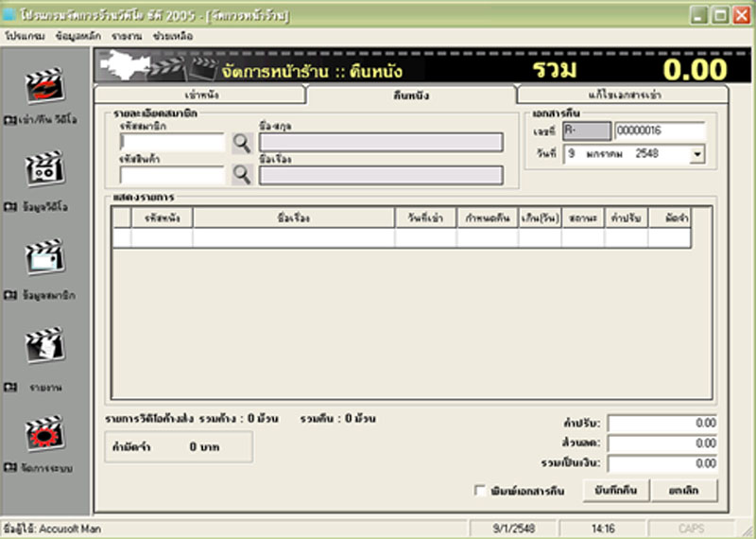
Task: Search member code with magnifier icon
Action: click(x=242, y=143)
